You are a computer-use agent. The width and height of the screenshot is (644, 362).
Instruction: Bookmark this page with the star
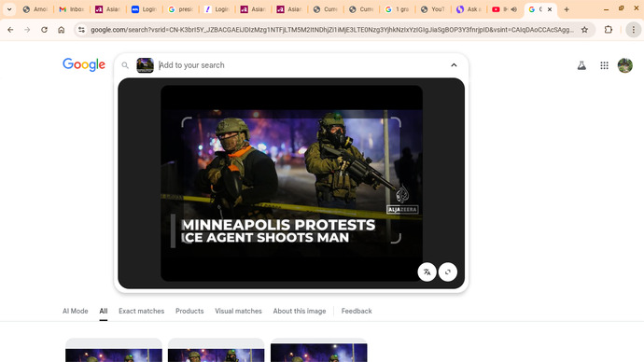584,30
